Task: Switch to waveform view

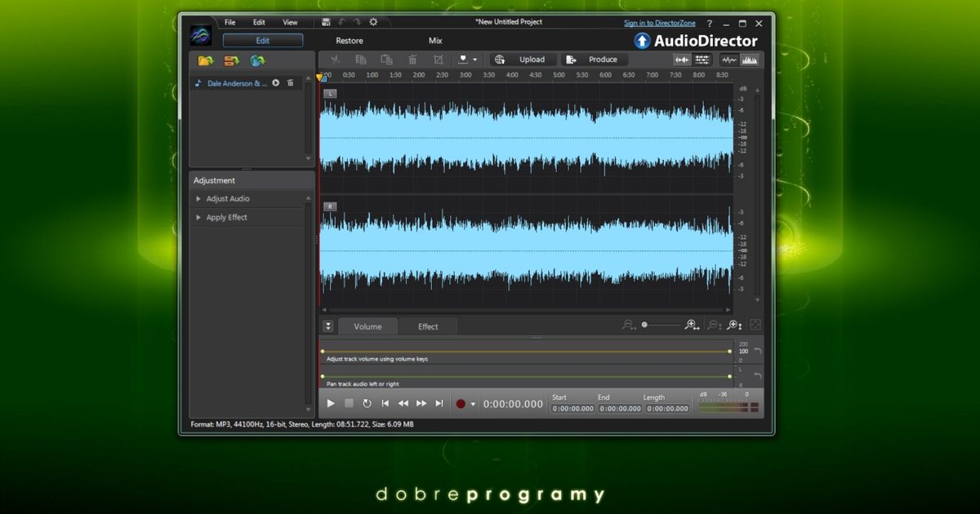Action: click(729, 60)
